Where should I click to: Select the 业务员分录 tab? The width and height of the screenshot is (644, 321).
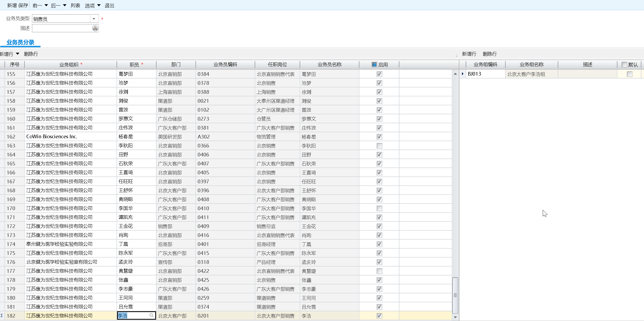(x=20, y=42)
